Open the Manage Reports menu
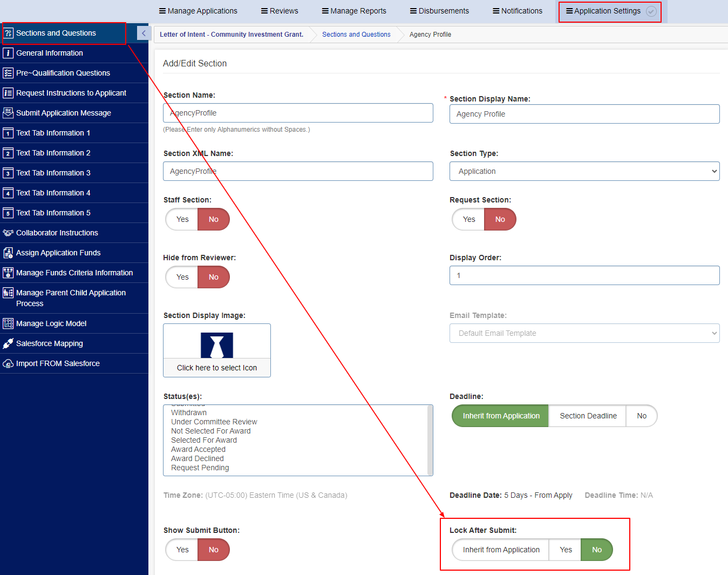 pos(354,11)
